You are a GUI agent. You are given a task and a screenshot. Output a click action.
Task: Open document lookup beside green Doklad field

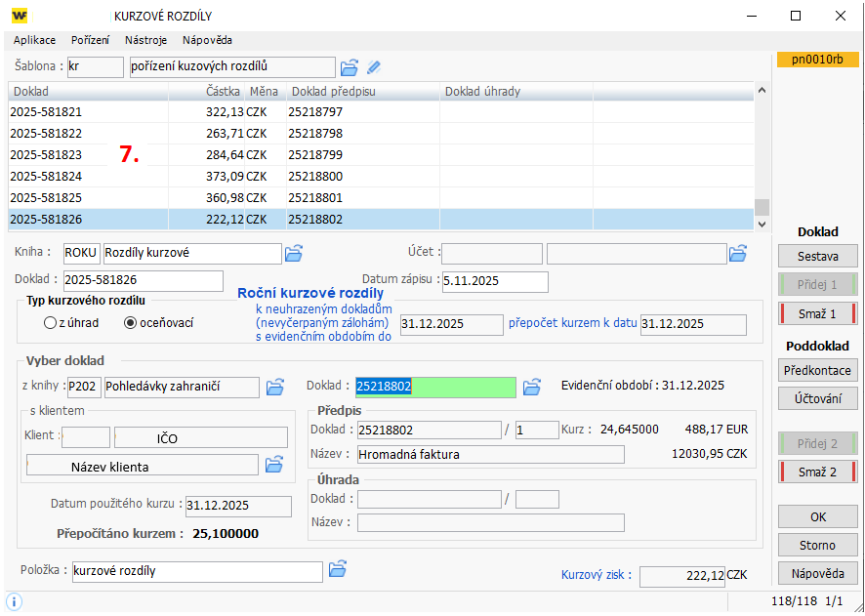coord(531,387)
